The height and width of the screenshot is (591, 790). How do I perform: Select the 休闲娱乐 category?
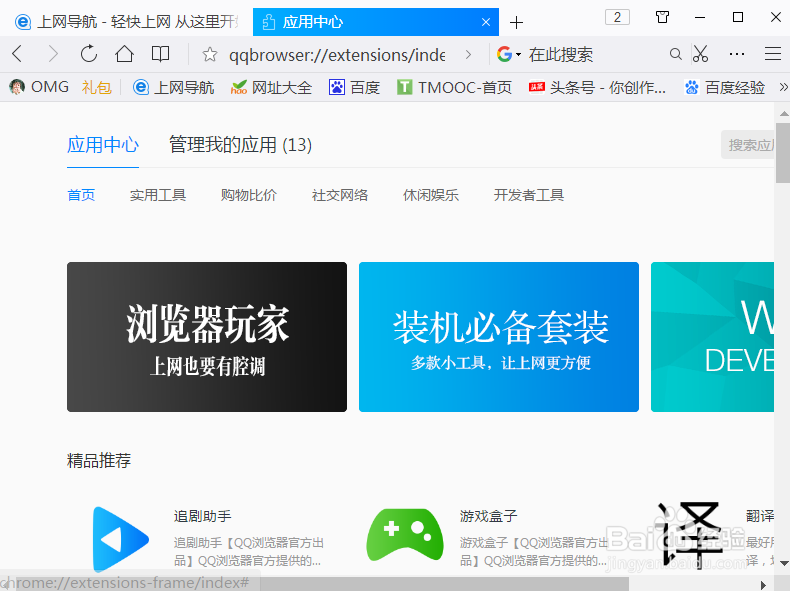pyautogui.click(x=431, y=195)
